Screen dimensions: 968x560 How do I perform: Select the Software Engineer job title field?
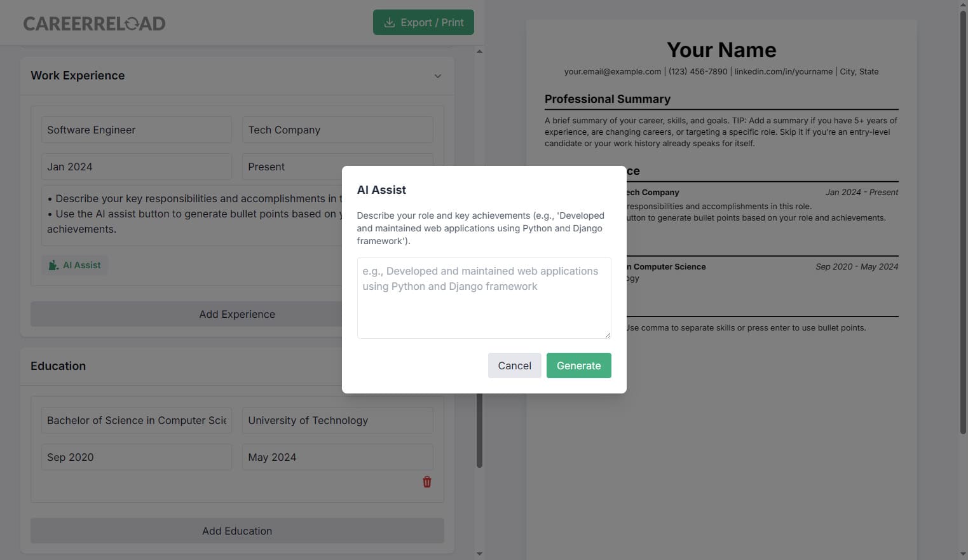[136, 130]
